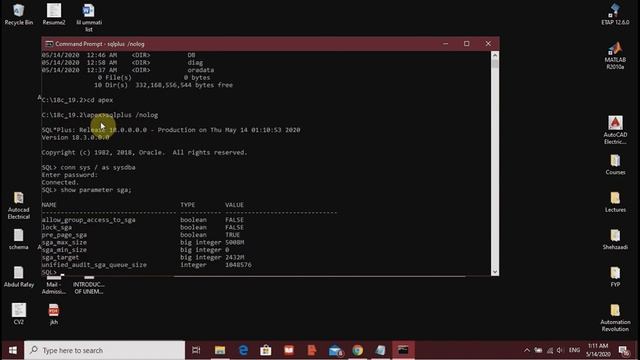
Task: Open the notification Action Center
Action: [x=623, y=350]
